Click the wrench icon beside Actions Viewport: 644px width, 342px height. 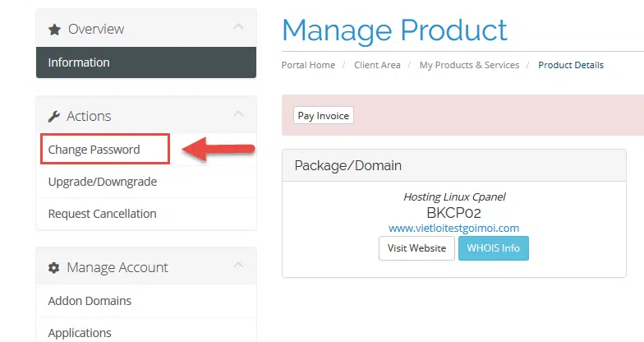[x=54, y=117]
